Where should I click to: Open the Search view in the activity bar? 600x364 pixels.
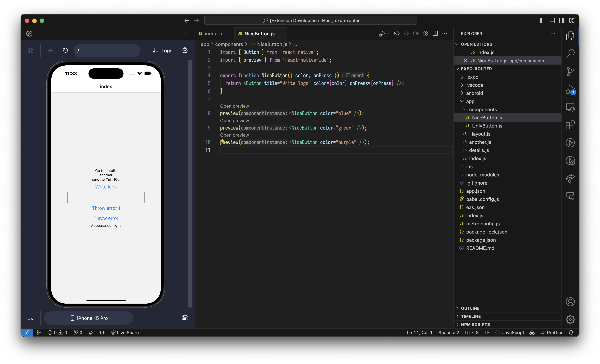[571, 53]
